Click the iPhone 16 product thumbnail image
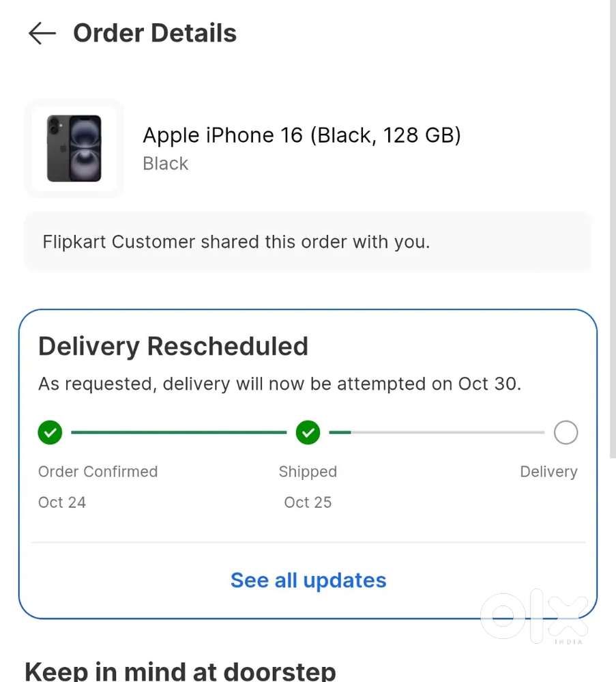The image size is (616, 682). pos(74,148)
